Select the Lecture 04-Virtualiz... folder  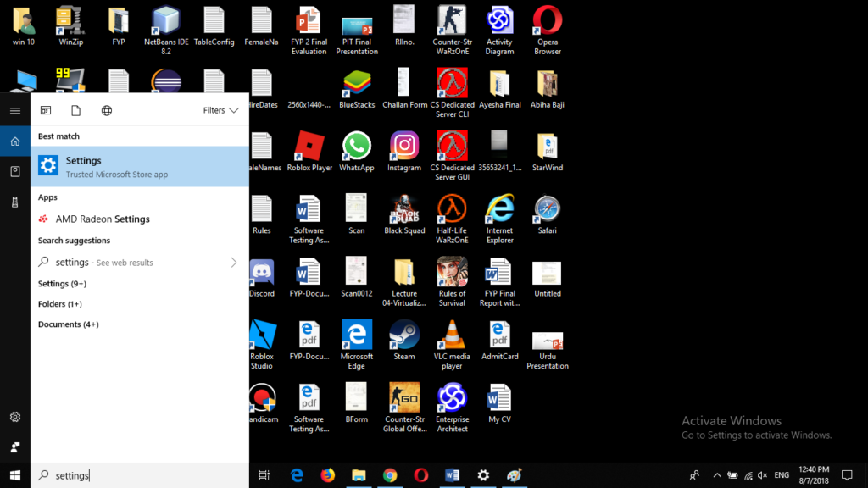[404, 282]
